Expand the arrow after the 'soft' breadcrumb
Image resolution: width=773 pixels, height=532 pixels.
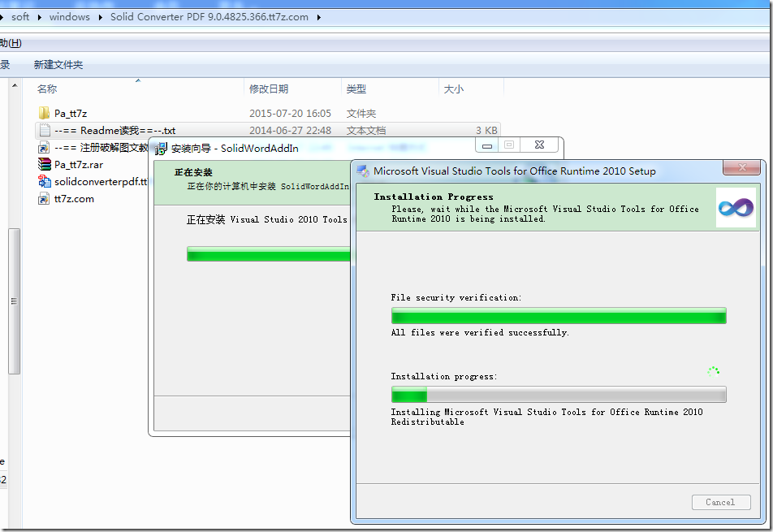point(40,17)
